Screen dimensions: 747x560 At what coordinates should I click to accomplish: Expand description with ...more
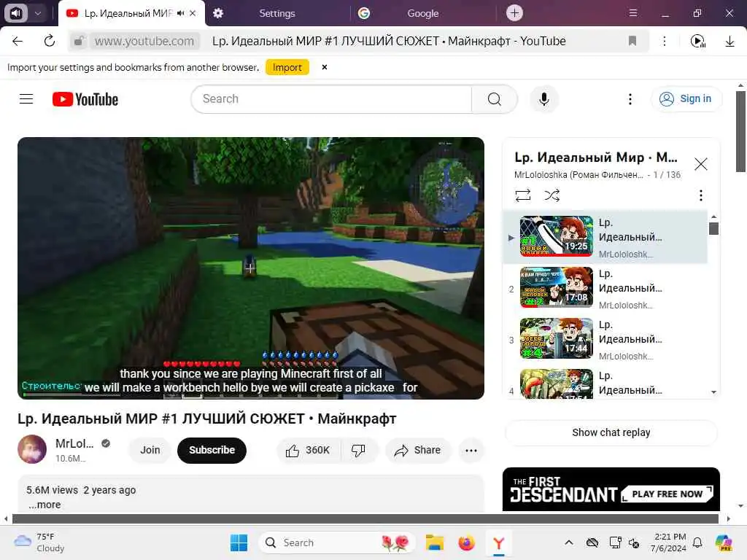44,505
